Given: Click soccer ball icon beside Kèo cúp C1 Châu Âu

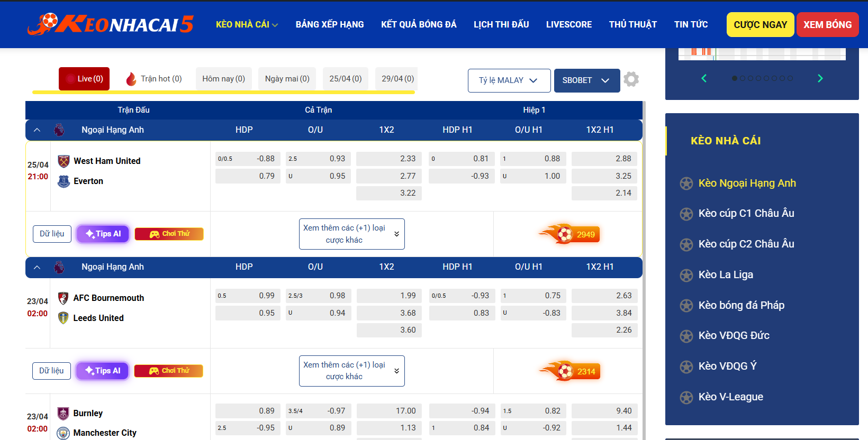Looking at the screenshot, I should tap(686, 214).
